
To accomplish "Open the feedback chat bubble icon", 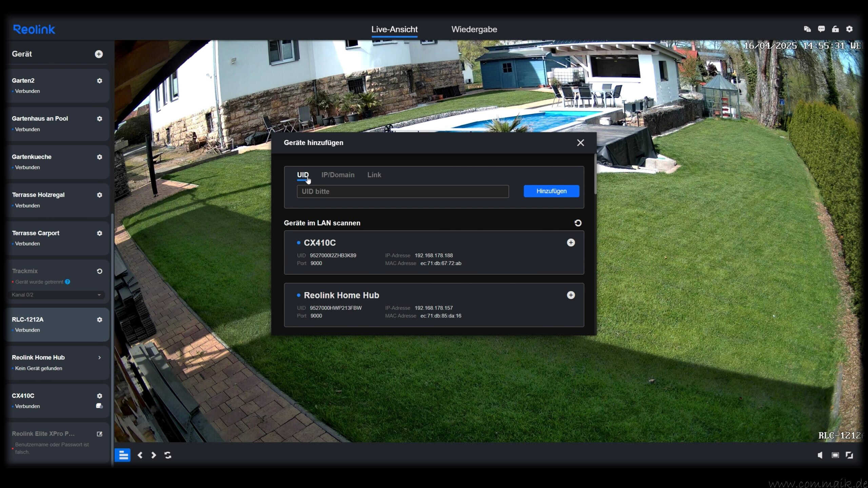I will pos(821,29).
